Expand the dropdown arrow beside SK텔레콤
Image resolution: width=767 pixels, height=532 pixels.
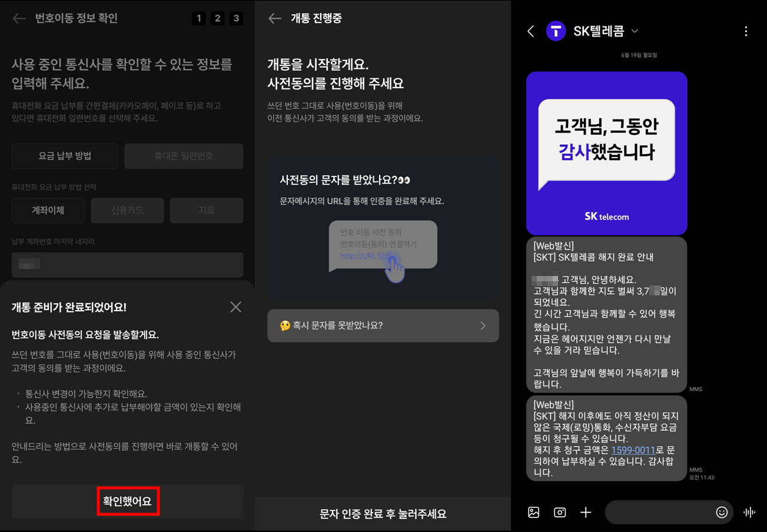pos(635,31)
